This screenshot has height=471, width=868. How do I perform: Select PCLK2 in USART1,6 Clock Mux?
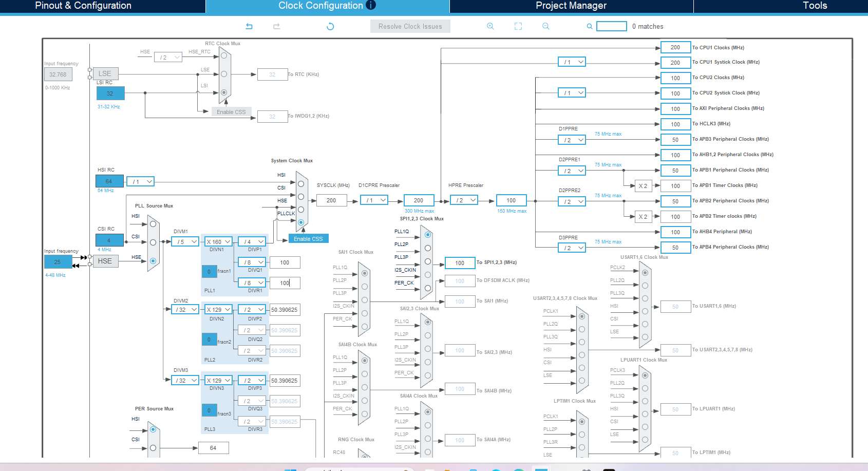pos(645,273)
